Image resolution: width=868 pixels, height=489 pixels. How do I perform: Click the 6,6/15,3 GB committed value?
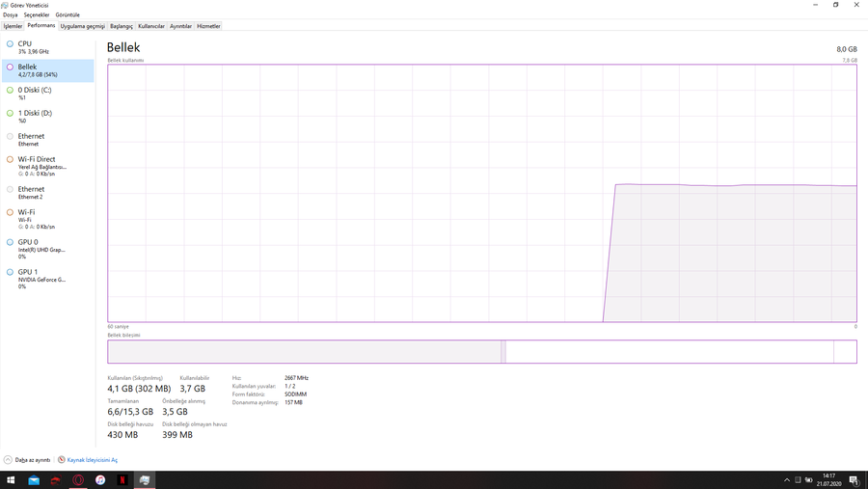click(130, 412)
